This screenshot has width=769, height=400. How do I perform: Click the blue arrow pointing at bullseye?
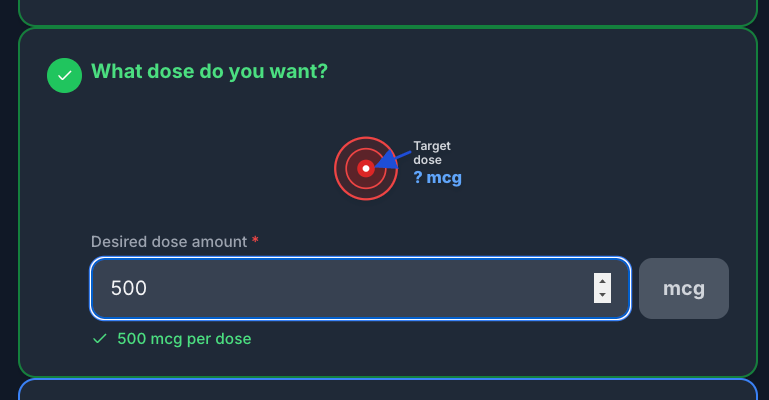(394, 160)
